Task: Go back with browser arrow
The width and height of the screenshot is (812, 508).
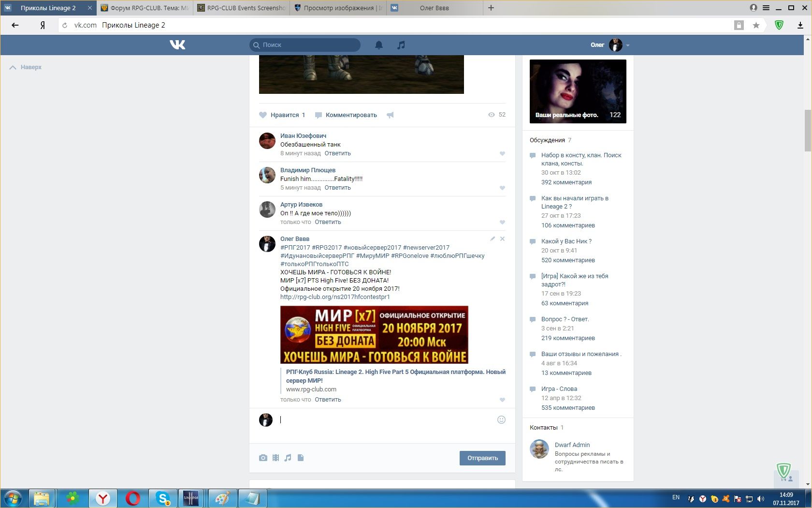Action: [15, 25]
